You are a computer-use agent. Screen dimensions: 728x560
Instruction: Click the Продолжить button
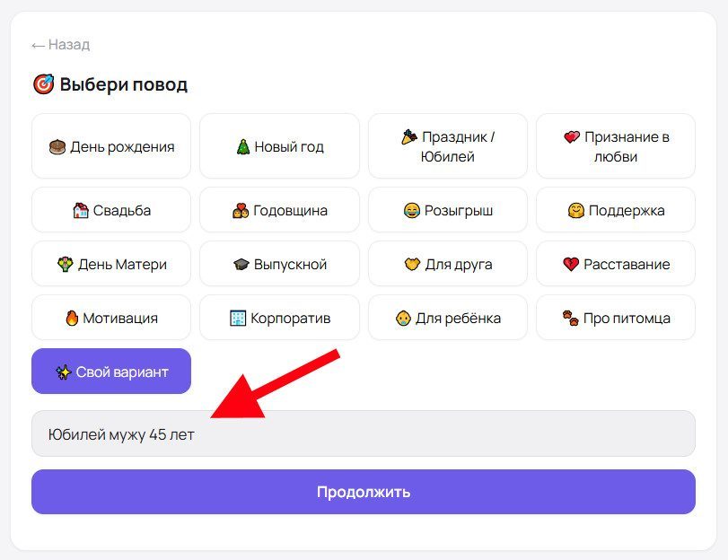pyautogui.click(x=363, y=491)
